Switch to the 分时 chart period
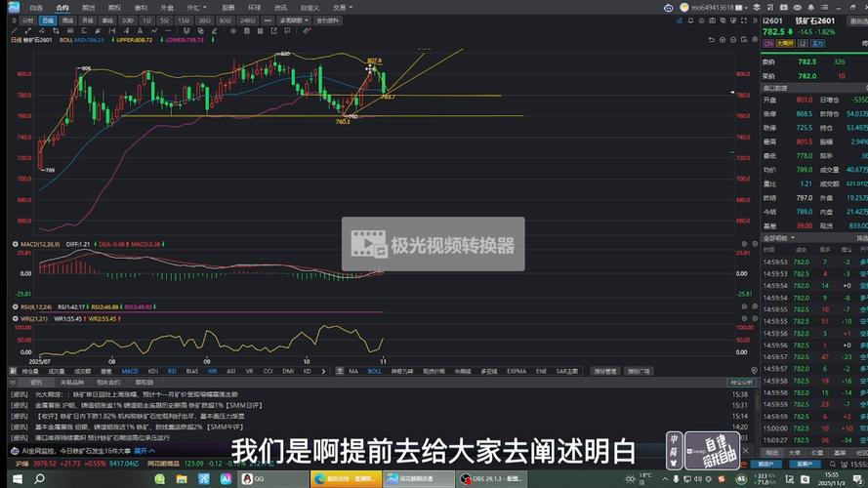The image size is (868, 488). 27,20
